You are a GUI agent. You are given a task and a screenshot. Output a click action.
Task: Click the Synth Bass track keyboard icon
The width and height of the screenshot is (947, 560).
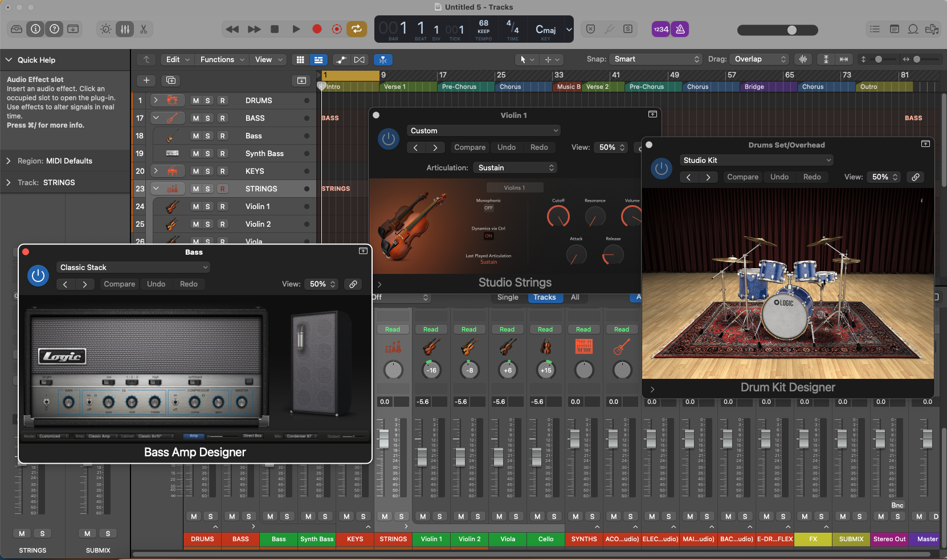coord(172,153)
